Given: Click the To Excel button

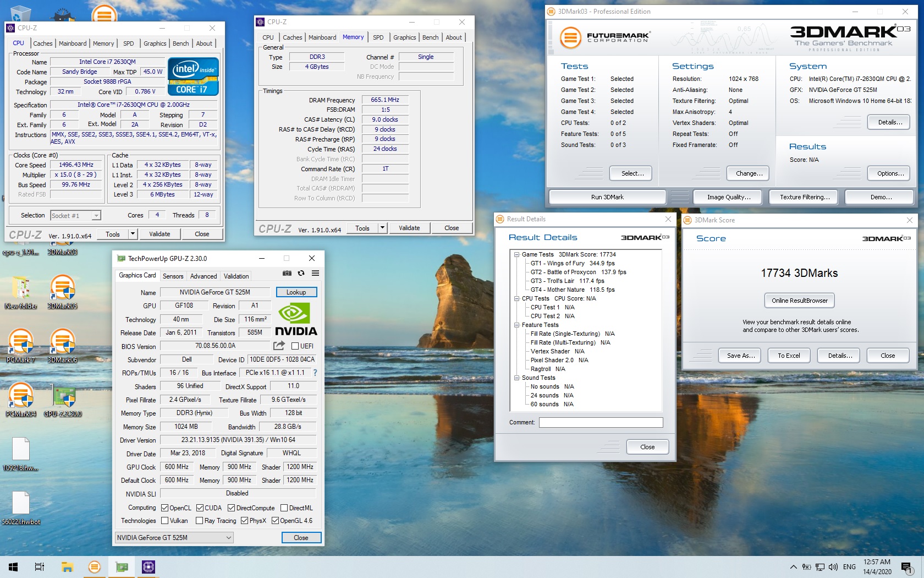Looking at the screenshot, I should pyautogui.click(x=789, y=356).
